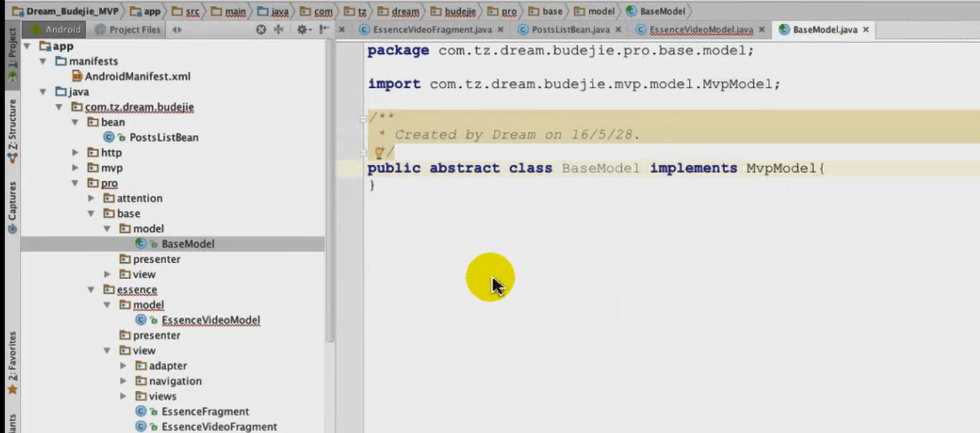Close the EssenceVideoFragment.java tab

pos(501,30)
